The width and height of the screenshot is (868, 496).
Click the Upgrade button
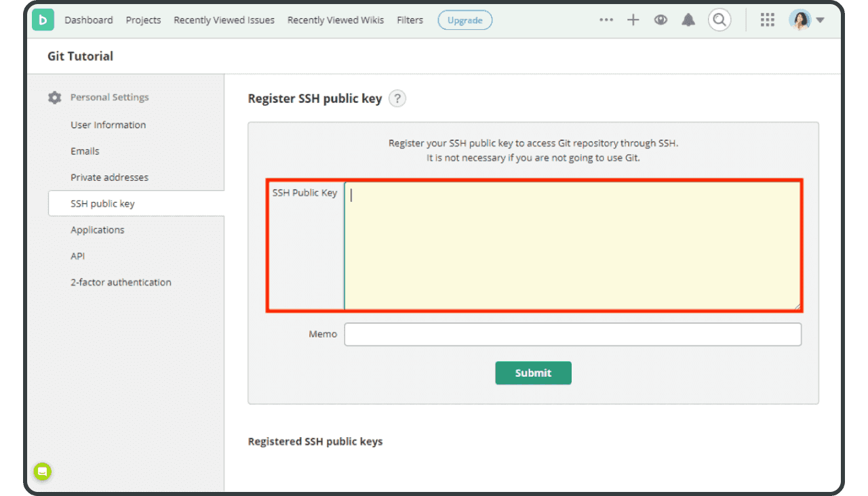click(465, 20)
